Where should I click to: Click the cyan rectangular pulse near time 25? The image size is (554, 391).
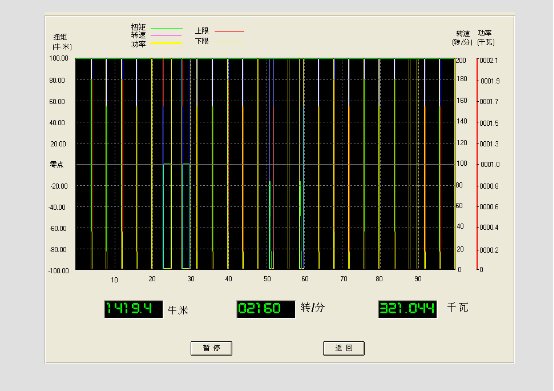167,216
